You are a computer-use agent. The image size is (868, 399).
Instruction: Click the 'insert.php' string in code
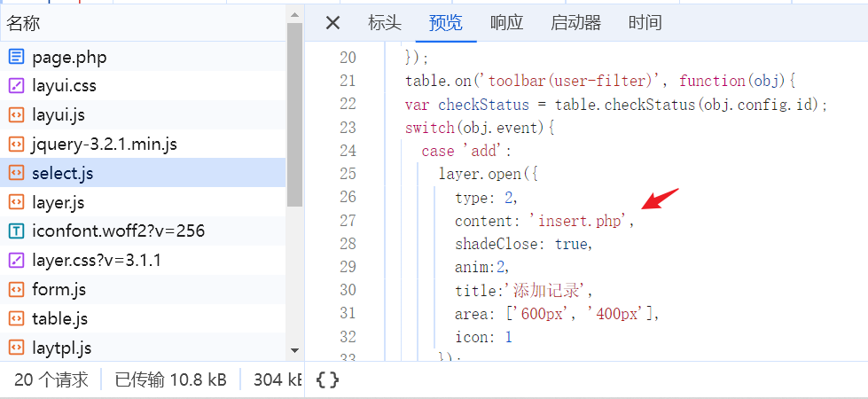[580, 221]
